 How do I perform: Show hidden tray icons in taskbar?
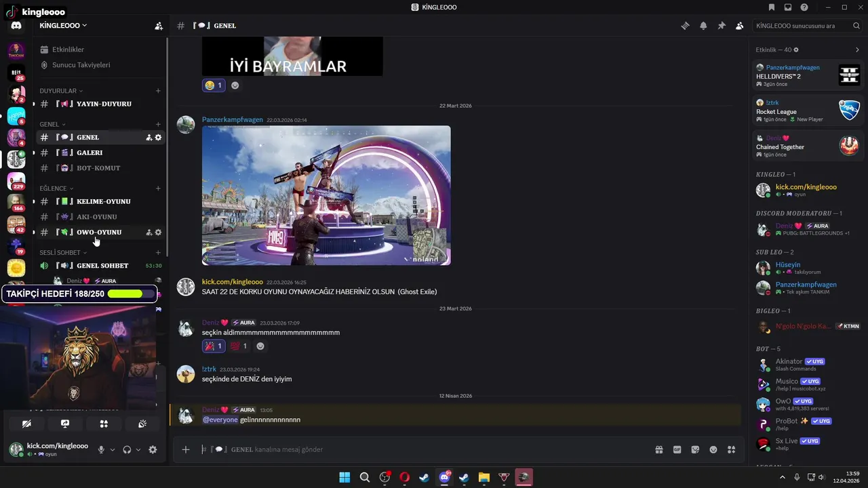coord(782,477)
